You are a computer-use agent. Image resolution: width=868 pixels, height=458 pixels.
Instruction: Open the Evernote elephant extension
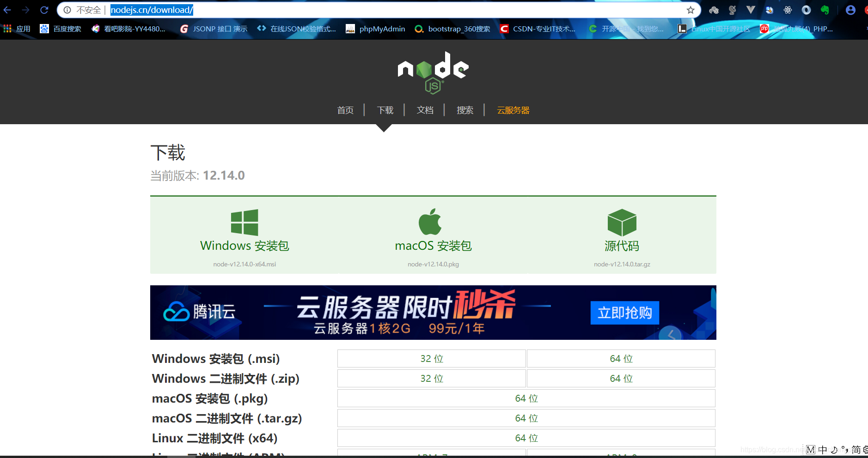[825, 10]
